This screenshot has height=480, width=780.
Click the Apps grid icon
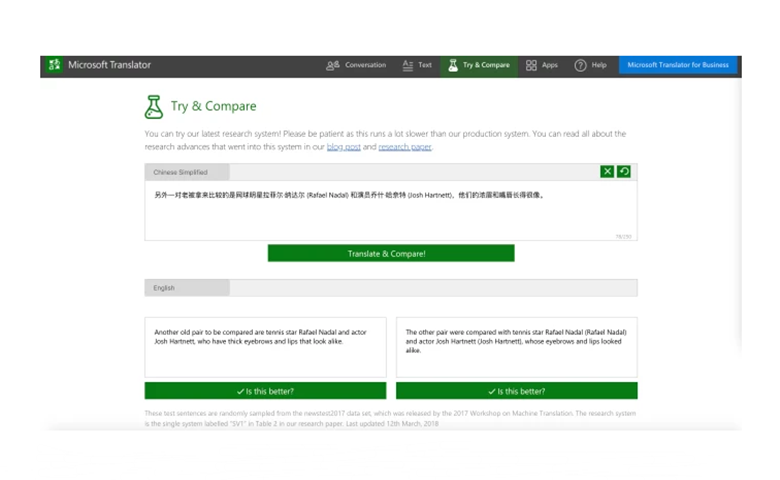pyautogui.click(x=531, y=65)
